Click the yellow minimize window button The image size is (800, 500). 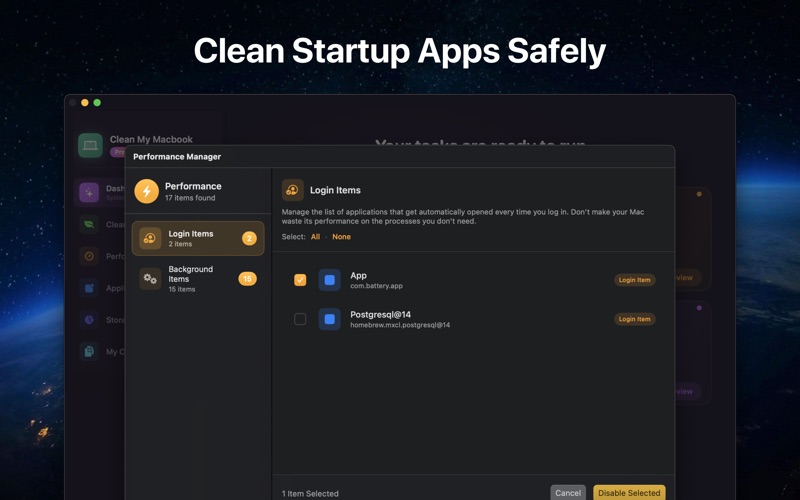pos(85,103)
